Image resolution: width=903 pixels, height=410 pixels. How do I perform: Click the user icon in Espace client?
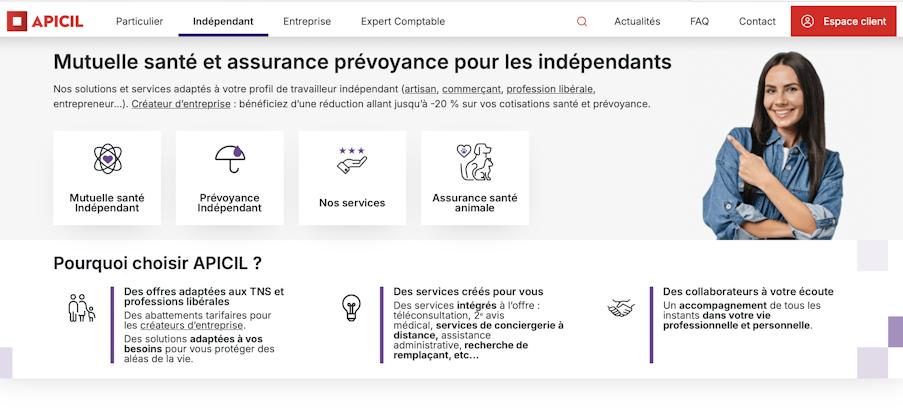point(807,21)
